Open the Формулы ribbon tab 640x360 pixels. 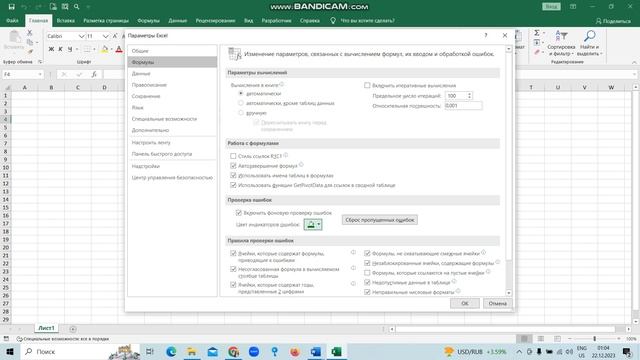pyautogui.click(x=149, y=20)
